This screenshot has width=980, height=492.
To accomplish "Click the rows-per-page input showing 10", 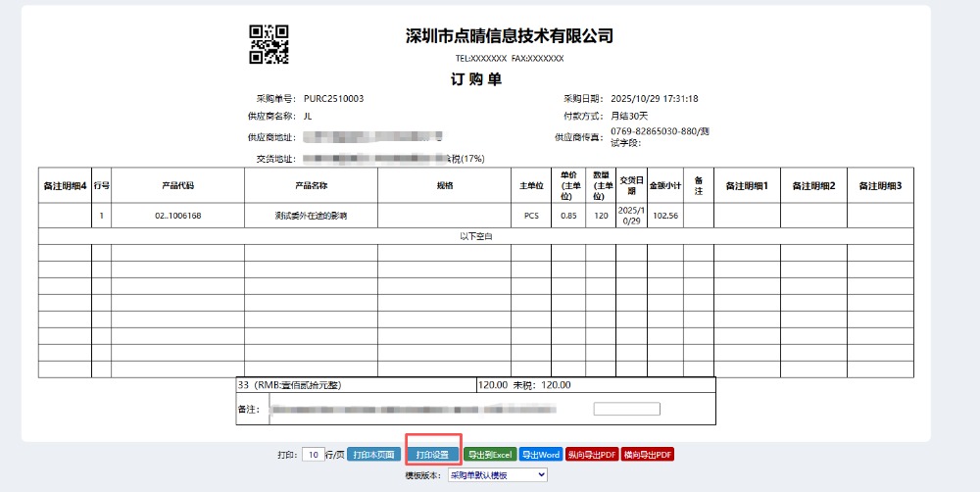I will click(313, 455).
